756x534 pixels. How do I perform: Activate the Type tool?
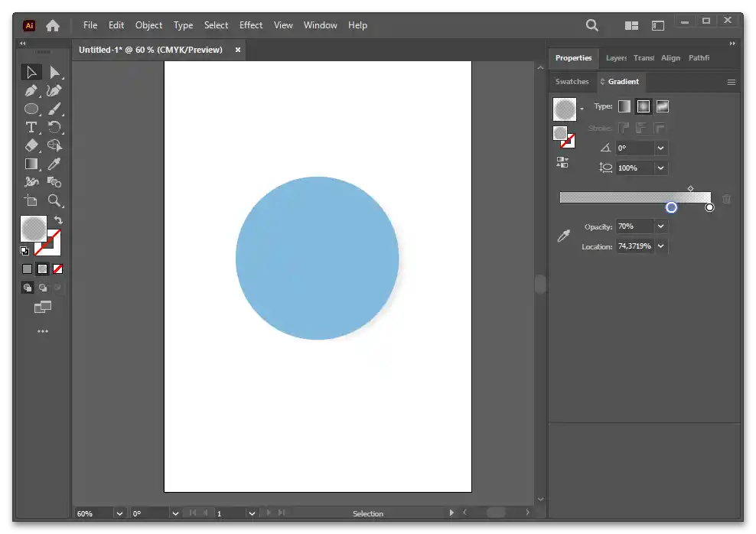(31, 127)
